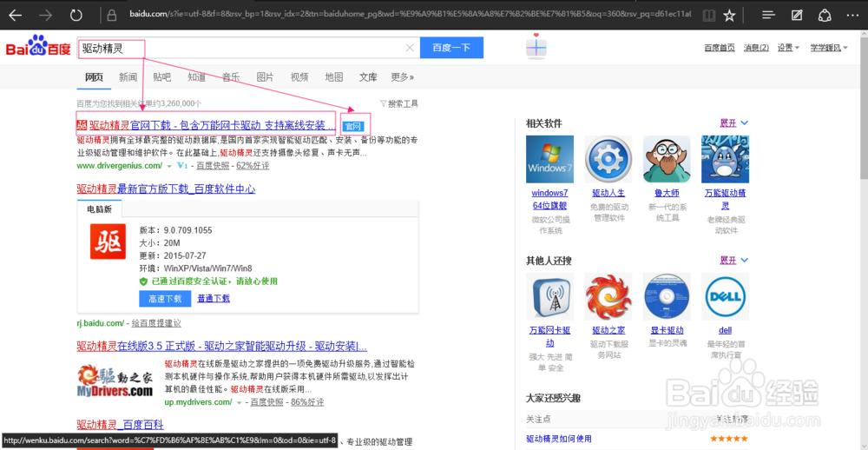Clear the search box with X icon
The height and width of the screenshot is (450, 868).
coord(410,48)
